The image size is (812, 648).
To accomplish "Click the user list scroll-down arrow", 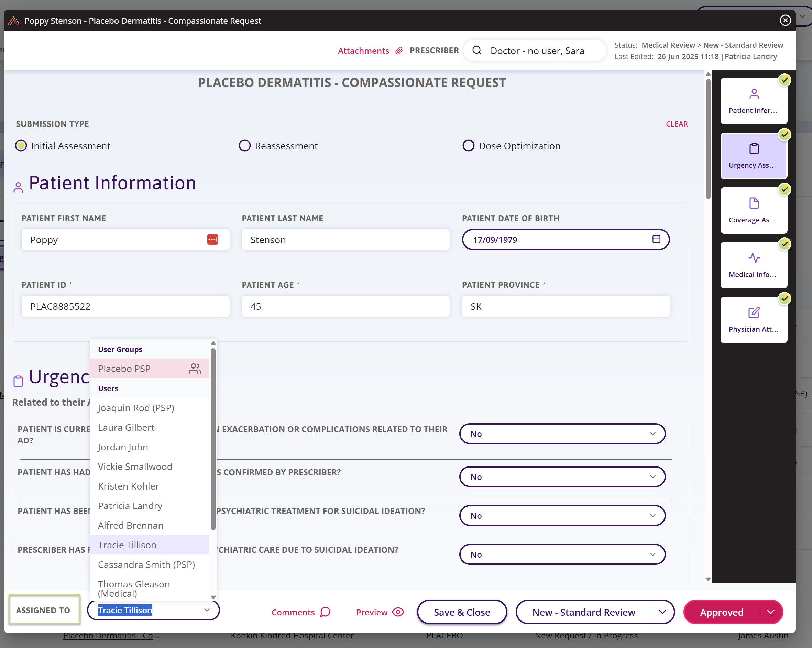I will point(213,597).
